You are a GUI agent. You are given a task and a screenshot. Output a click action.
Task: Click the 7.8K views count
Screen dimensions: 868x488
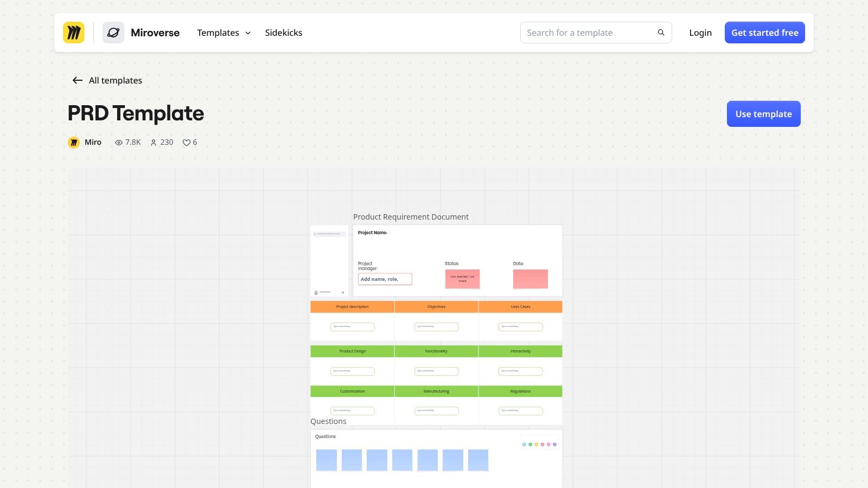coord(133,142)
